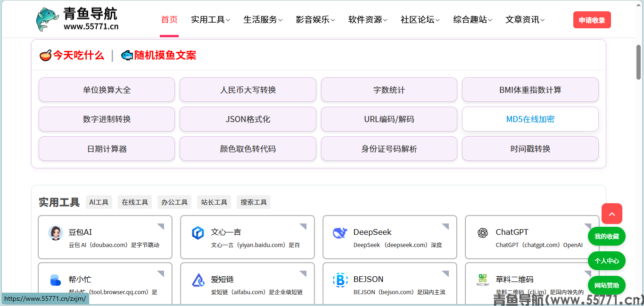
Task: Open the 今天吃什么 link
Action: click(x=78, y=56)
